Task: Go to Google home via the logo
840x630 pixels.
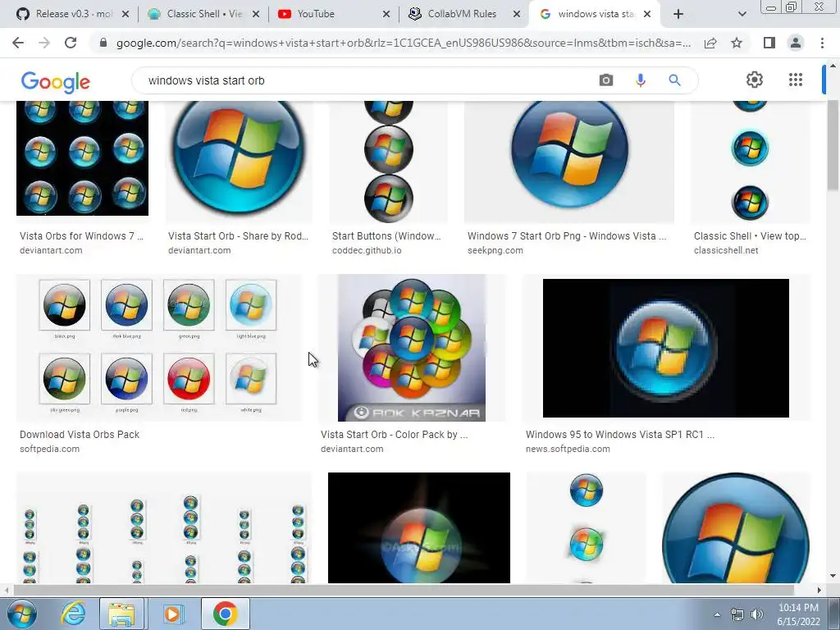Action: (55, 81)
